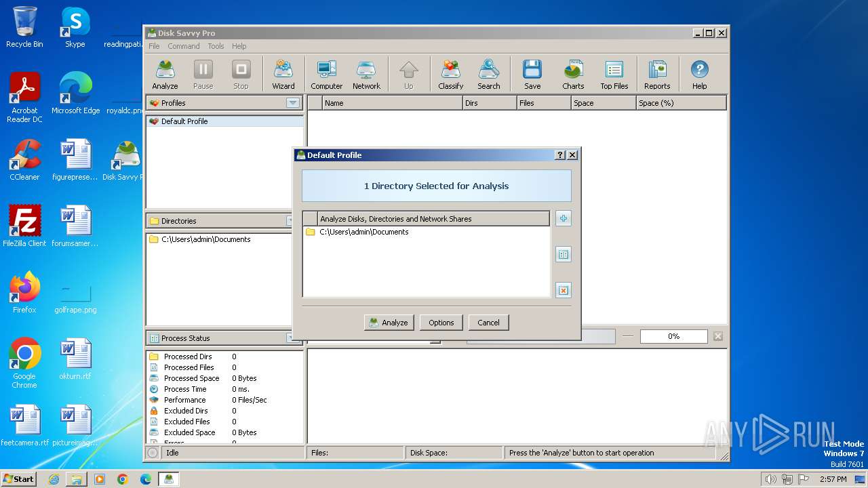Click the Save toolbar icon

click(x=532, y=74)
